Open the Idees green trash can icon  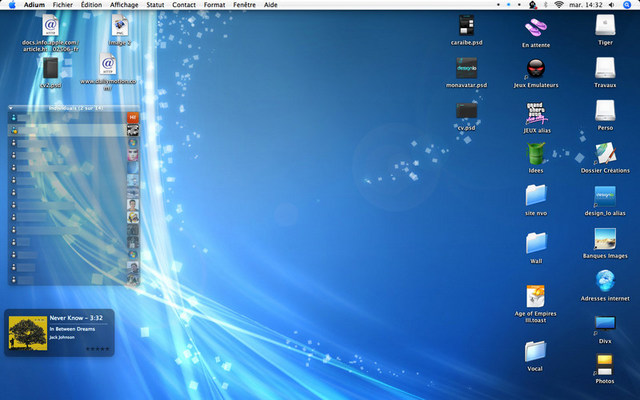pyautogui.click(x=536, y=154)
